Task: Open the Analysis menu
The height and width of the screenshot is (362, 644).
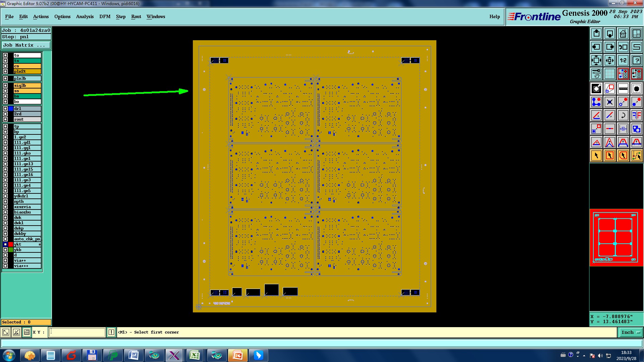Action: (x=85, y=16)
